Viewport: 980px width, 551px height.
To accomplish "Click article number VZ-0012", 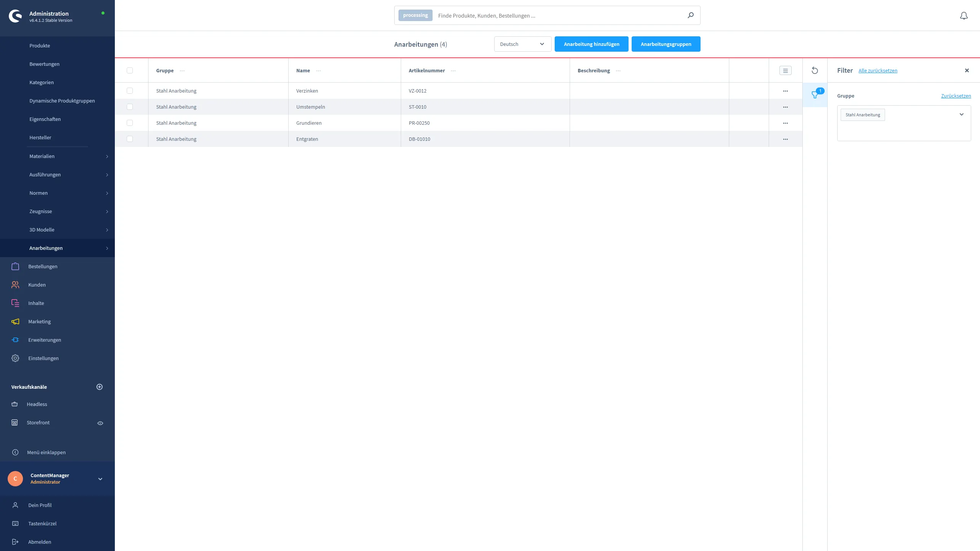I will pos(418,91).
